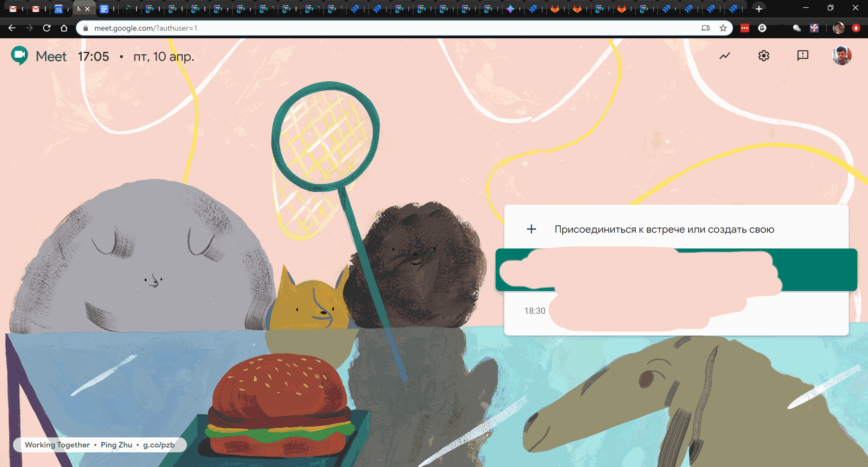Click the clock reading 17:05

[93, 56]
